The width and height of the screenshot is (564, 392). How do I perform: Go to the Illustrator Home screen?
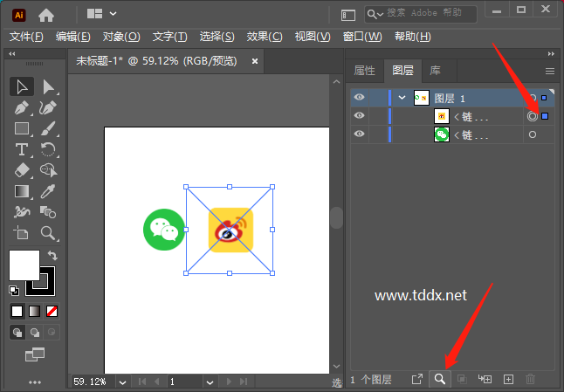(x=46, y=15)
